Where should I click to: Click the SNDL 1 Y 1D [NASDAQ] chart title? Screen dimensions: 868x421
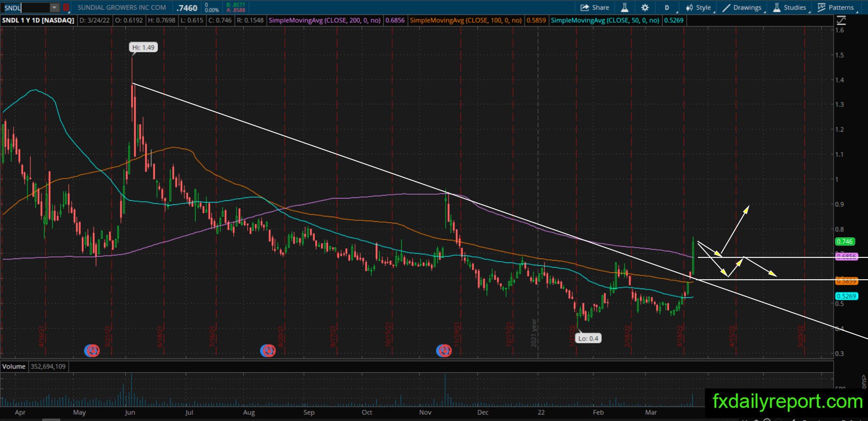pyautogui.click(x=38, y=20)
